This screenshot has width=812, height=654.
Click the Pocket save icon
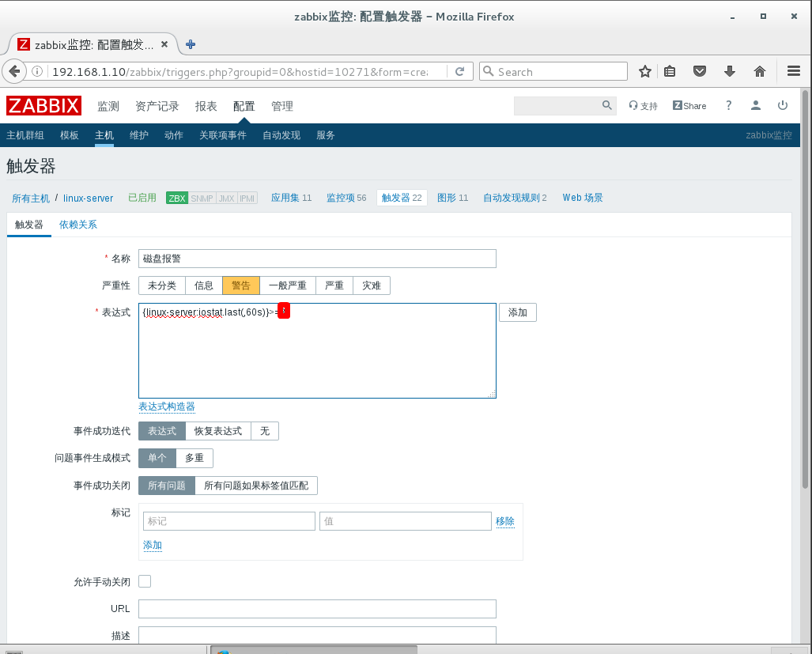[700, 71]
